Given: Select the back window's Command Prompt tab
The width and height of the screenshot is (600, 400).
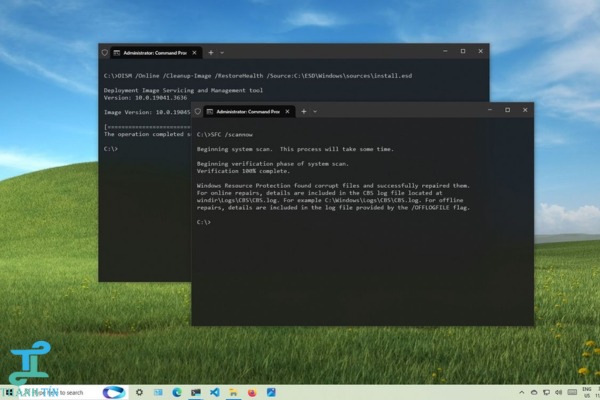Looking at the screenshot, I should click(150, 51).
